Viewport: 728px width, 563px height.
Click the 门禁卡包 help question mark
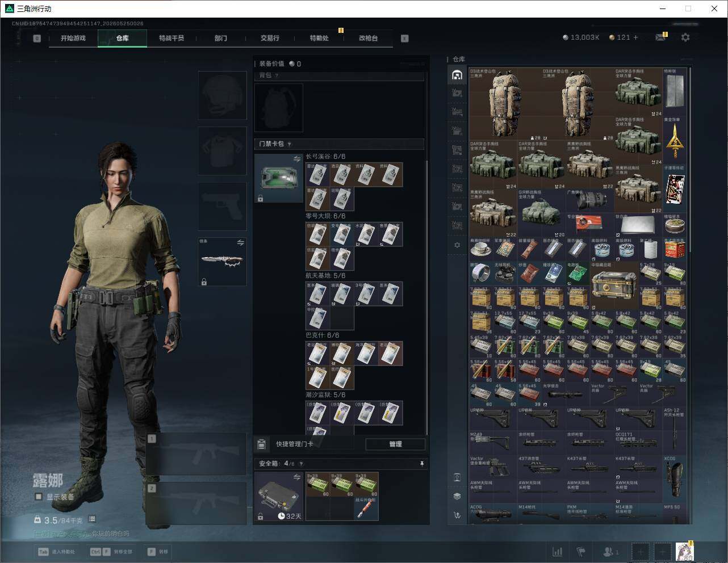(x=290, y=144)
